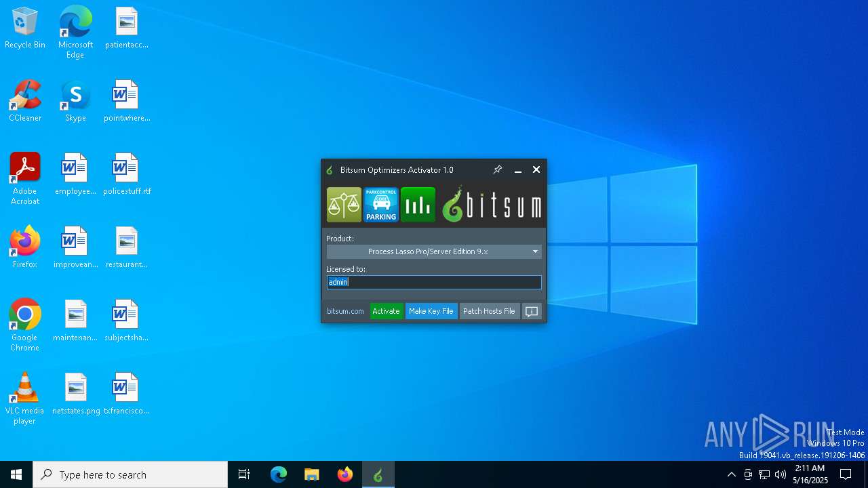Image resolution: width=868 pixels, height=488 pixels.
Task: Select the maintenan image file icon
Action: coord(75,321)
